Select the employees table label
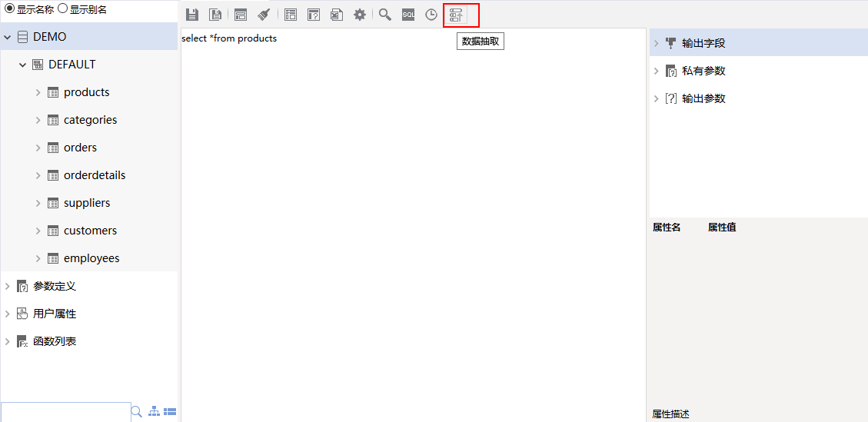This screenshot has width=868, height=422. pos(91,258)
